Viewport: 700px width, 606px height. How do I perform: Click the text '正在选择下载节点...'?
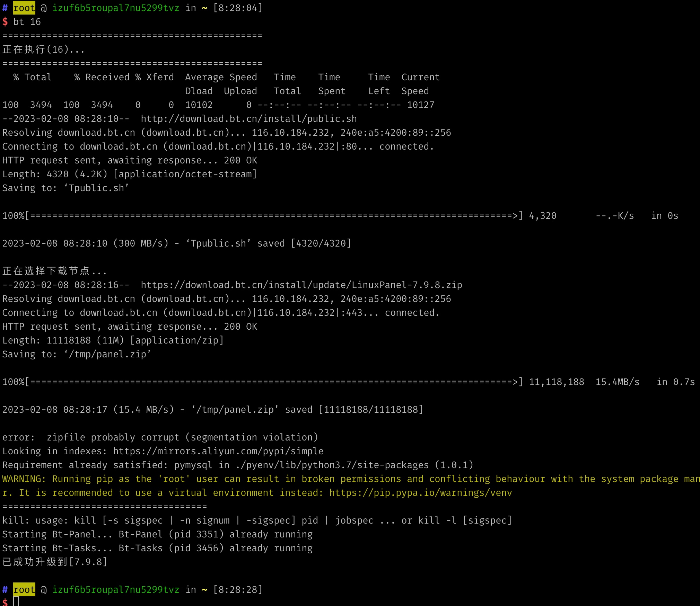pos(55,271)
